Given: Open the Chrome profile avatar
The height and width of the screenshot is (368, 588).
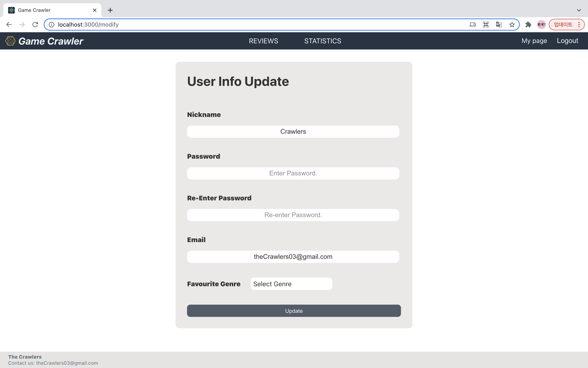Looking at the screenshot, I should (x=541, y=25).
